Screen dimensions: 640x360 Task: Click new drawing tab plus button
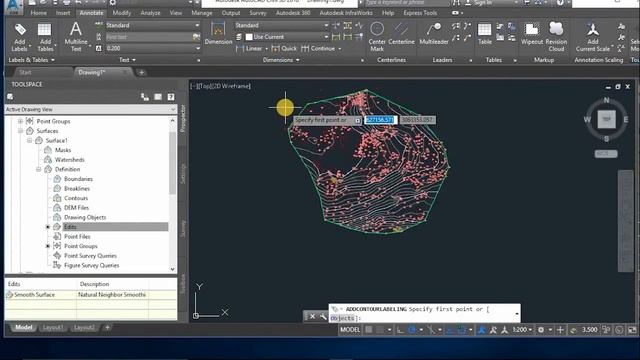[141, 73]
